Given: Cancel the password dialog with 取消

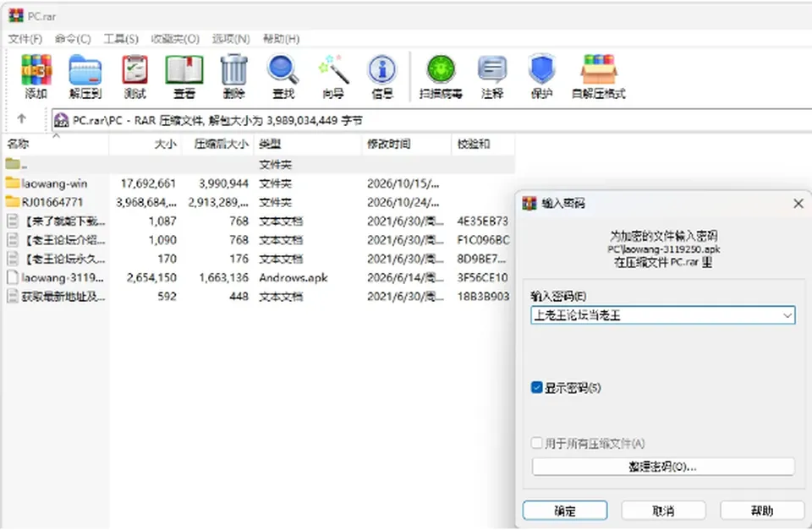Looking at the screenshot, I should [663, 511].
